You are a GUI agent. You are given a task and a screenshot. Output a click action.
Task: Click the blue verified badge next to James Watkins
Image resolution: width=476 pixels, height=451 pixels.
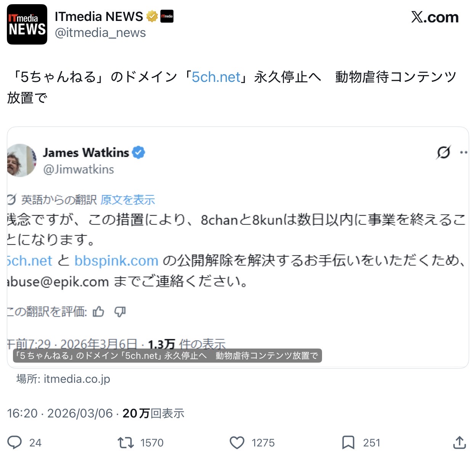[138, 152]
